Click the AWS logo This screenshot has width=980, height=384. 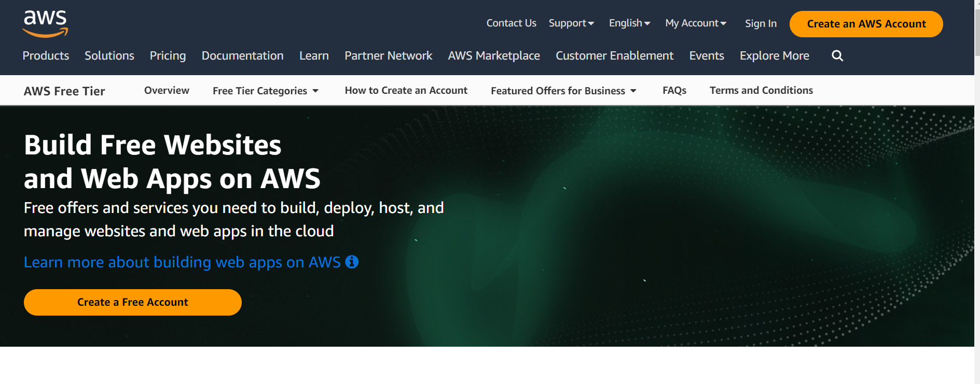[x=45, y=24]
